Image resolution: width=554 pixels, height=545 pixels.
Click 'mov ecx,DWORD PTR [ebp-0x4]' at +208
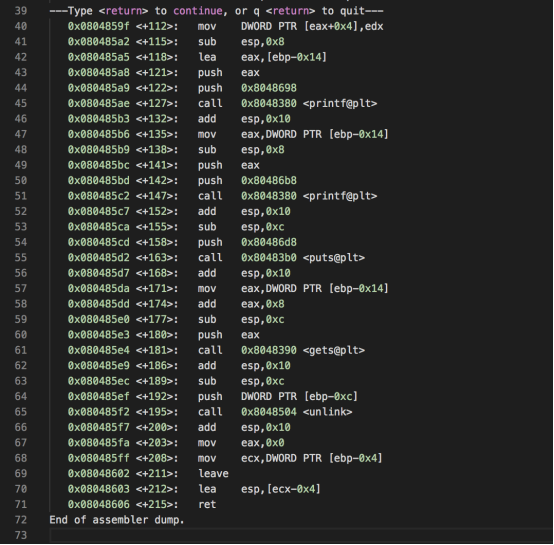[x=290, y=458]
